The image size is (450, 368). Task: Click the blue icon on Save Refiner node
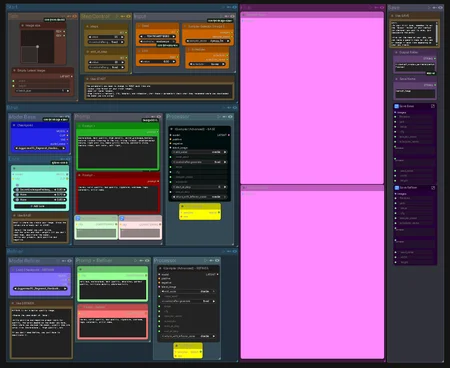397,188
